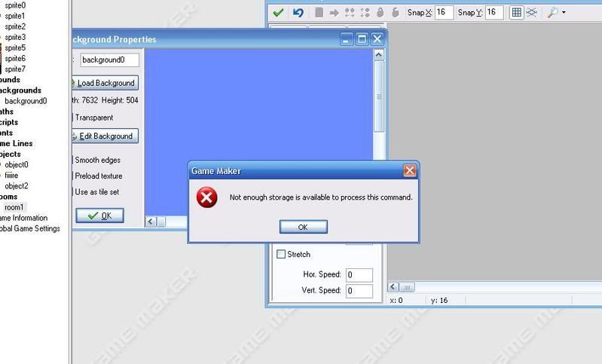602x364 pixels.
Task: Select sprite7 in the resource tree
Action: point(15,69)
